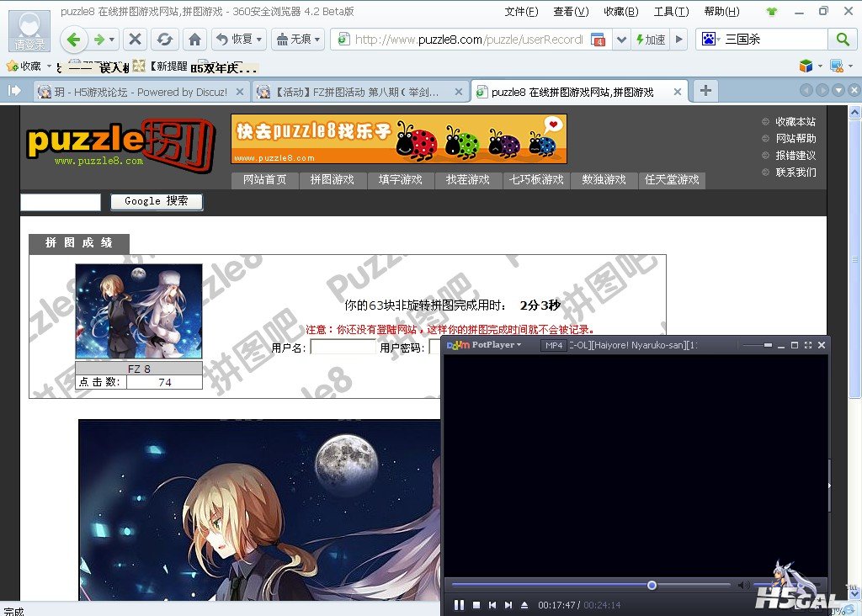Toggle PotPlayer fullscreen icon in title bar

coord(807,345)
